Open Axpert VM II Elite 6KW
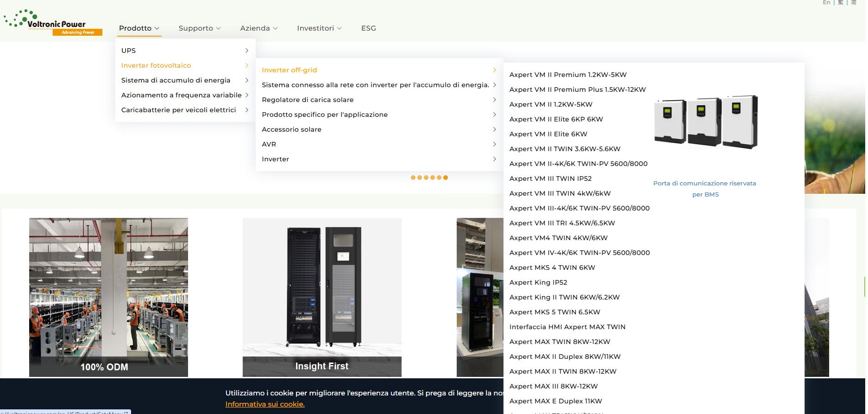This screenshot has width=868, height=414. pyautogui.click(x=548, y=134)
